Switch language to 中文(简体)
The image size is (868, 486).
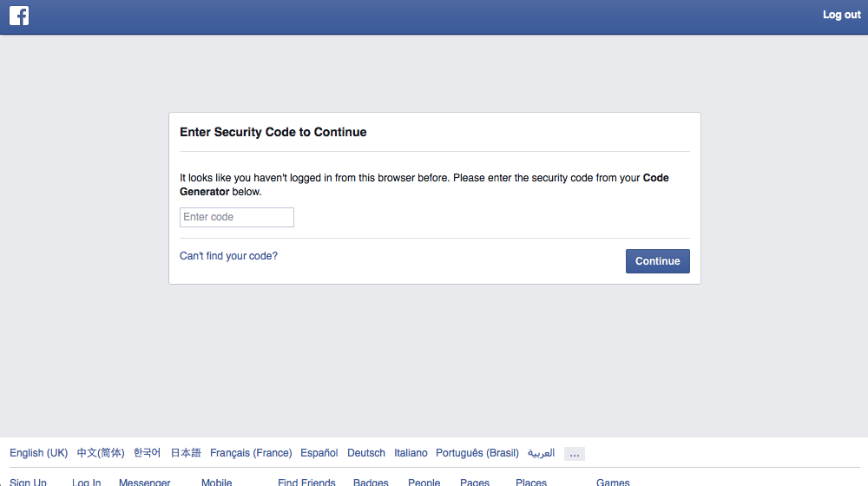pyautogui.click(x=100, y=453)
